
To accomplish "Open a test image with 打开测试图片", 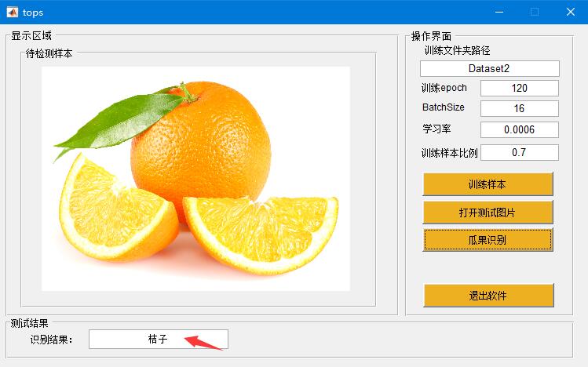I will [488, 213].
